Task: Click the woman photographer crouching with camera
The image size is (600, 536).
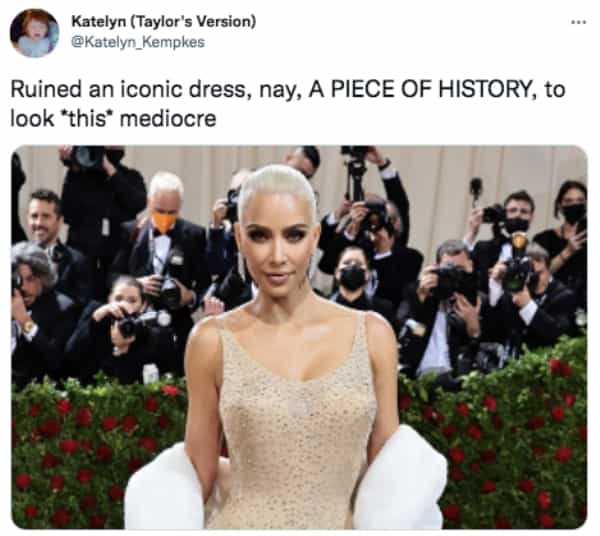Action: [x=122, y=325]
